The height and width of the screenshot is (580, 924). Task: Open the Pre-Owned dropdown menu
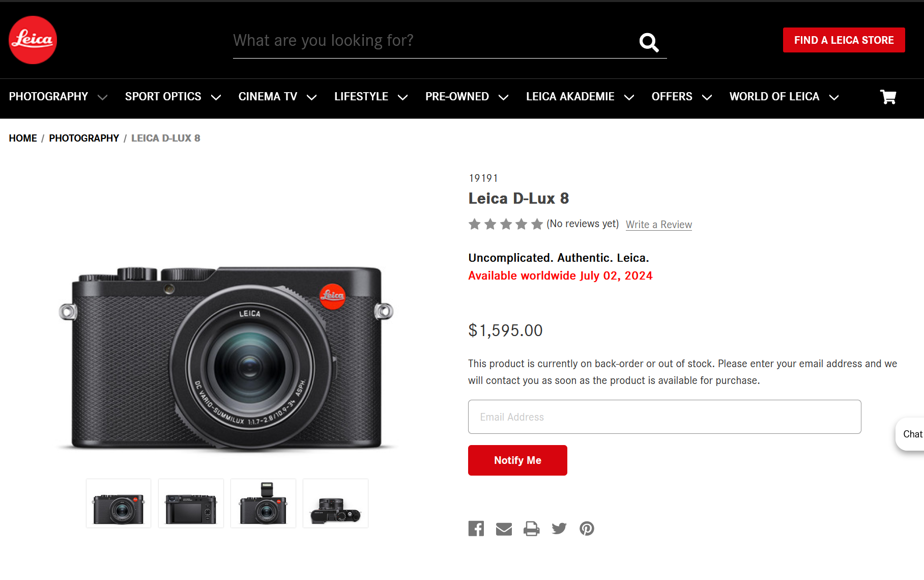pyautogui.click(x=467, y=97)
